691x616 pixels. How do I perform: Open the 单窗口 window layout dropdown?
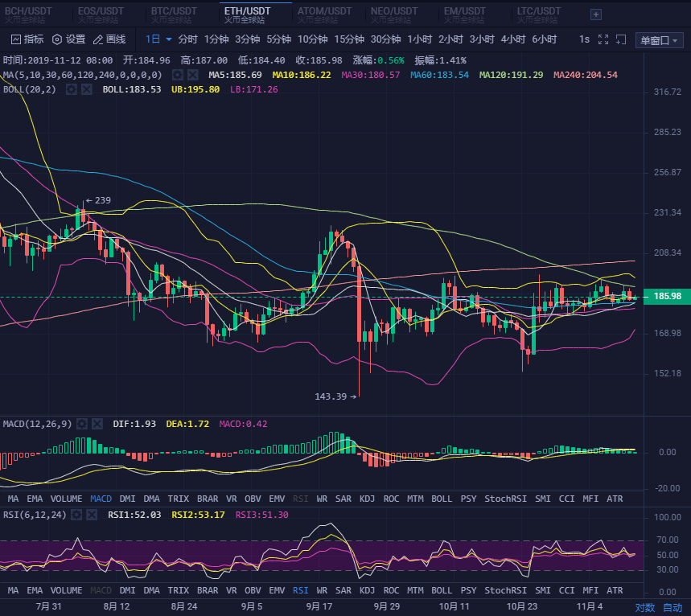click(659, 40)
